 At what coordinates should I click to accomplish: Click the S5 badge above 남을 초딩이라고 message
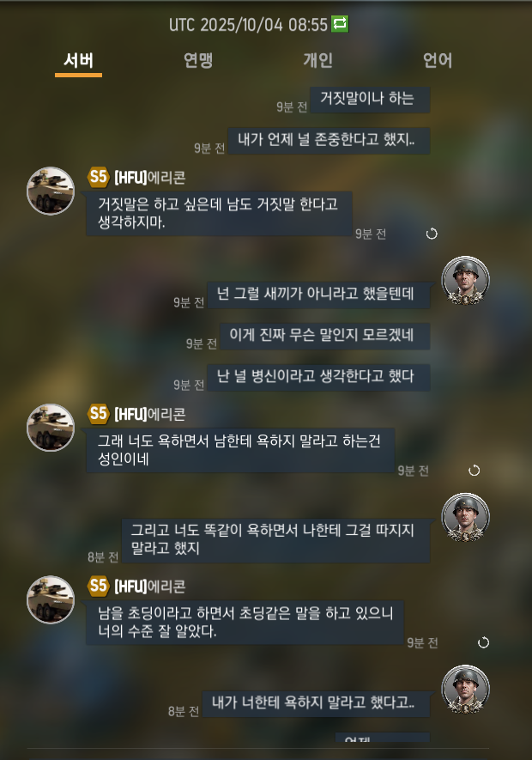pos(99,586)
